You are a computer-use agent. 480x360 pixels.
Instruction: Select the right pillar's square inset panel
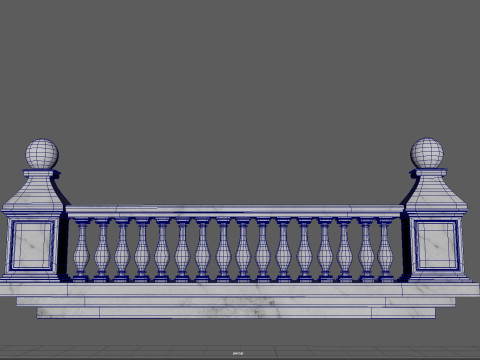[x=437, y=245]
